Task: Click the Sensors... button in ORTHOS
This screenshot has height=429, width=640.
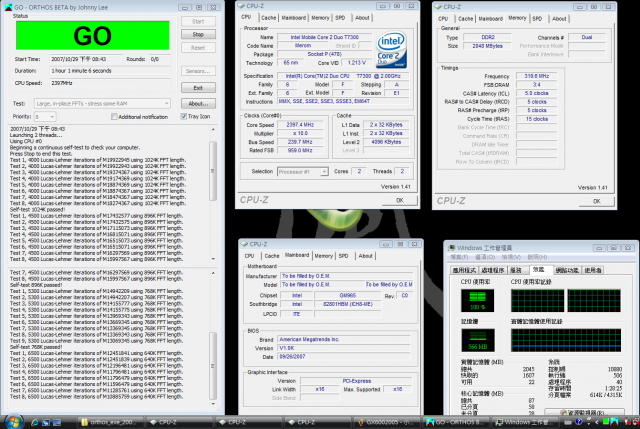Action: pyautogui.click(x=198, y=71)
